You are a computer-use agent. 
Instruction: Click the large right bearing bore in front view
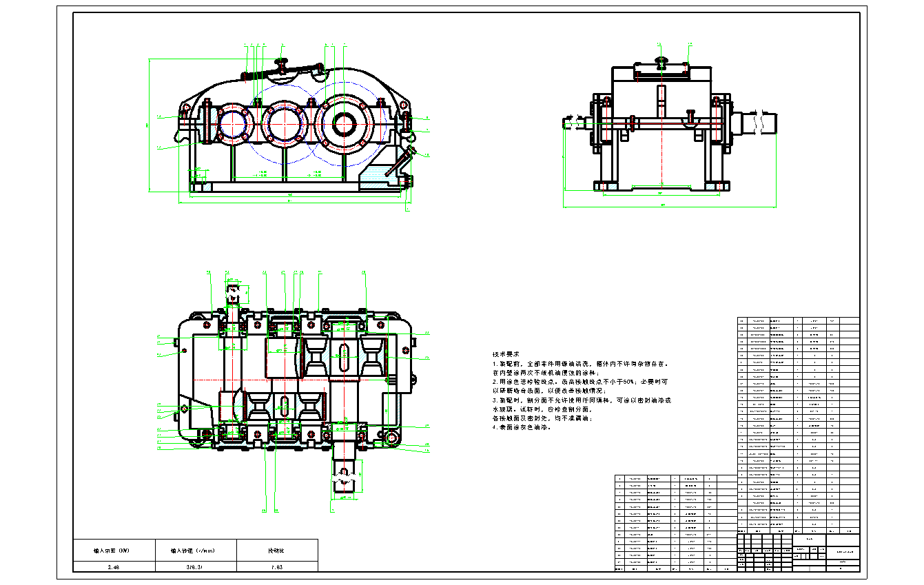tap(344, 124)
